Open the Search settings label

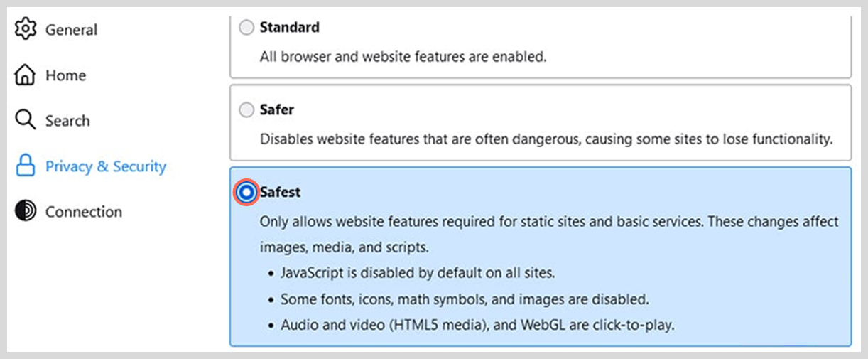point(67,121)
